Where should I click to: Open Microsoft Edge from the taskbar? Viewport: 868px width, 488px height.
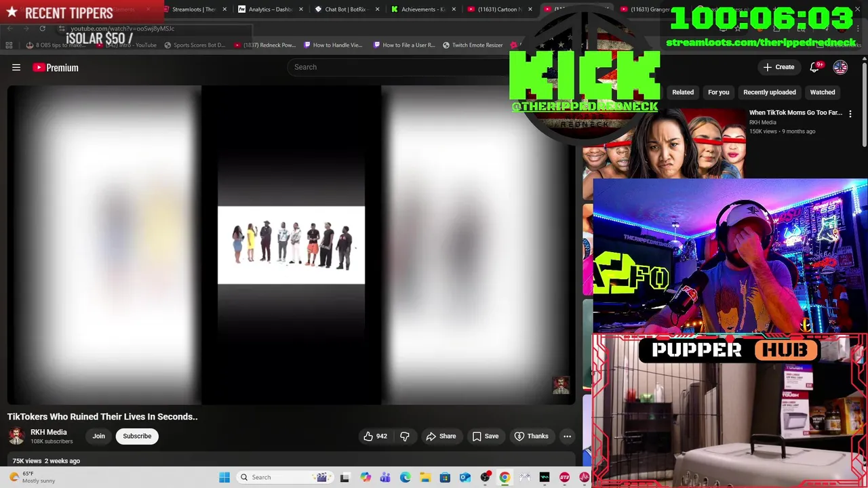point(405,477)
